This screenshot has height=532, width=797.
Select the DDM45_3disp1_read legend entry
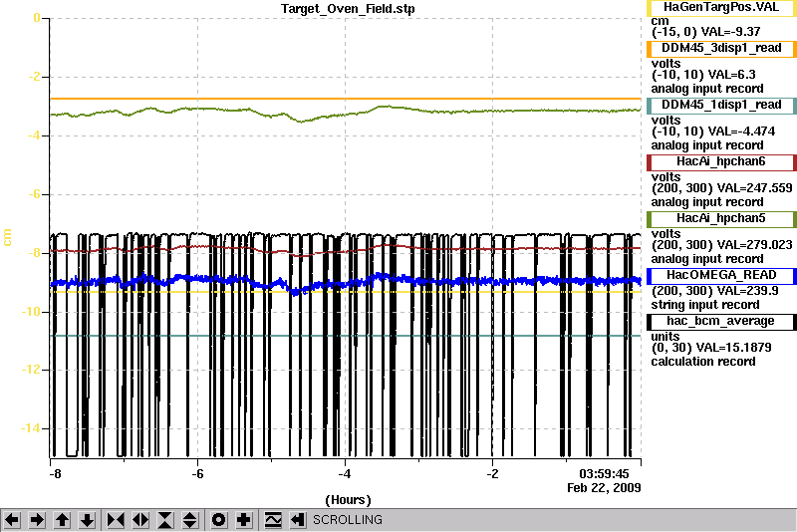[x=721, y=48]
